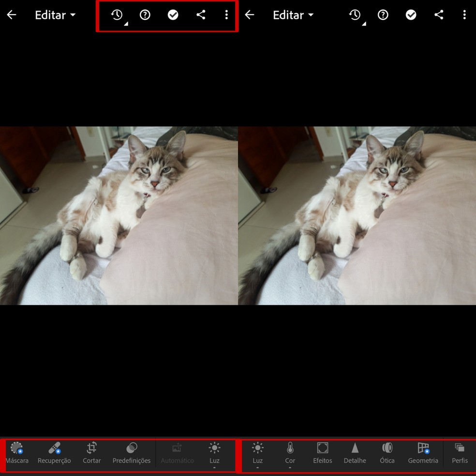The image size is (476, 476).
Task: Open the Editar dropdown in the left screen
Action: 55,15
